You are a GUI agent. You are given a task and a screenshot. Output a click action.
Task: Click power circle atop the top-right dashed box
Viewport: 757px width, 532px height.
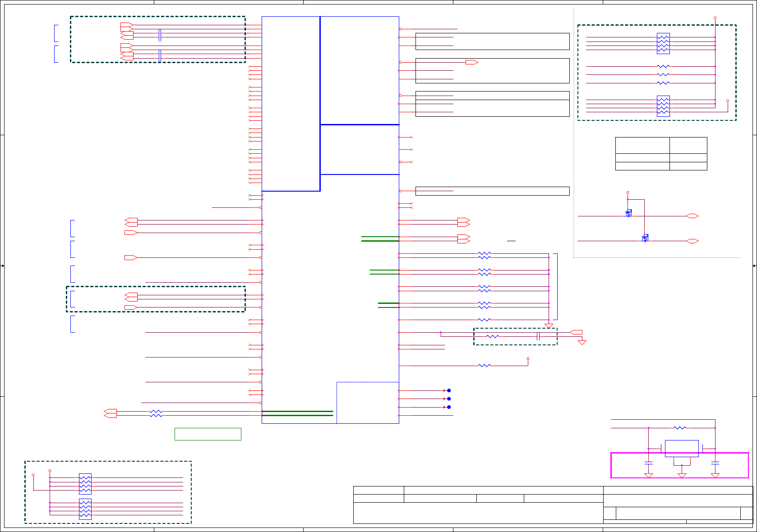pos(715,18)
